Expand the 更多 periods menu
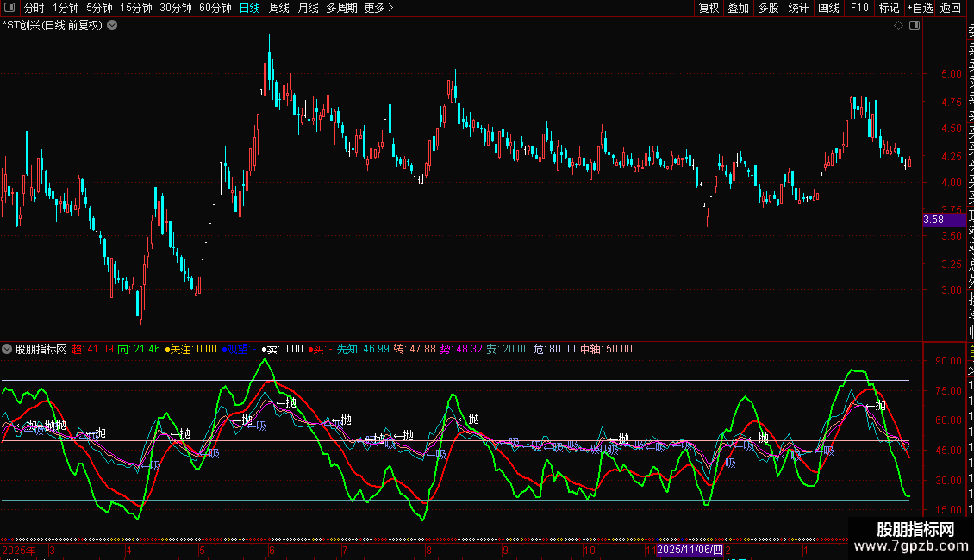This screenshot has width=974, height=560. coord(378,8)
